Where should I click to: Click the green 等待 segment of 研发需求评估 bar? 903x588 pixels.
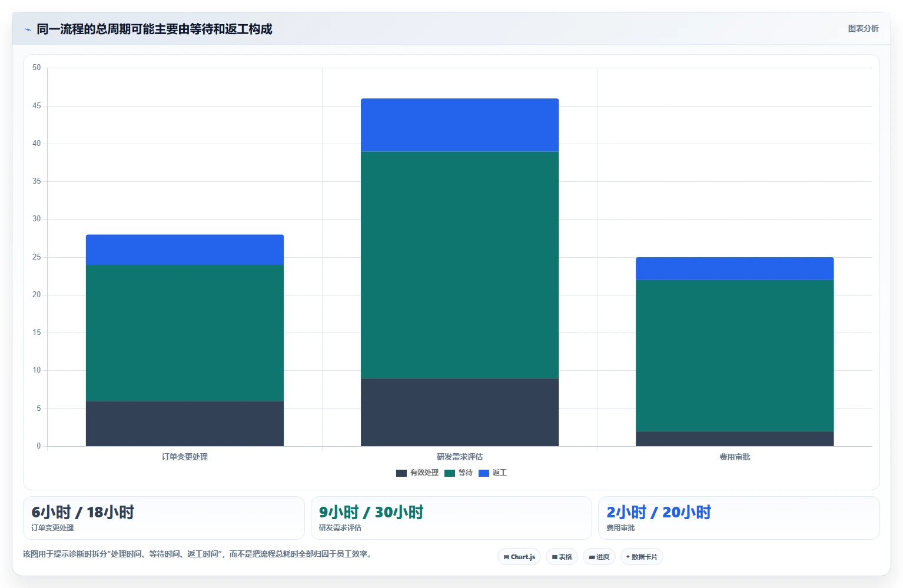(460, 265)
